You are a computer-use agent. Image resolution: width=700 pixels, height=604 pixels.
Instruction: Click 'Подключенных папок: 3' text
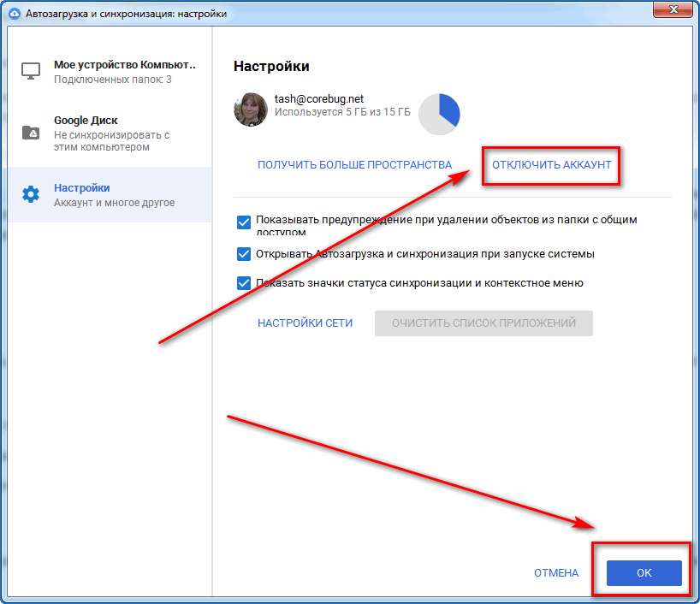[112, 80]
